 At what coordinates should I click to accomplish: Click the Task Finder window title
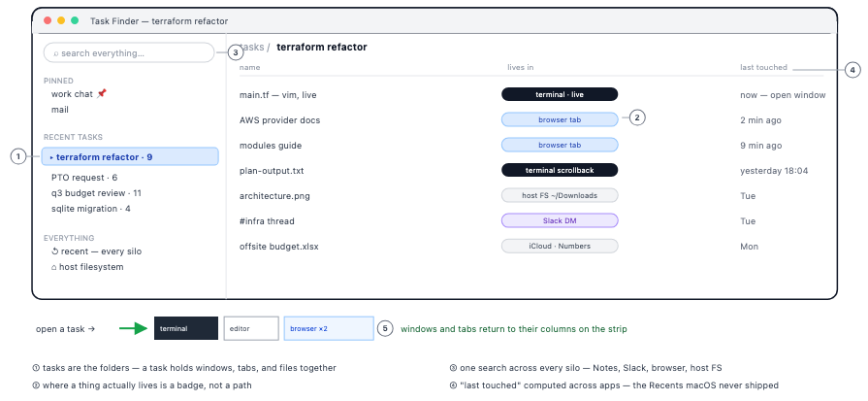tap(159, 21)
